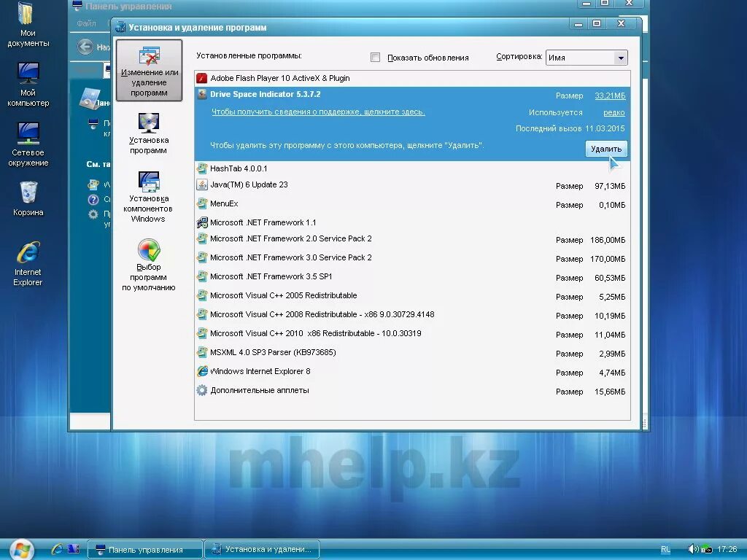This screenshot has width=747, height=560.
Task: Open Файл menu in Панель управления
Action: (x=86, y=23)
